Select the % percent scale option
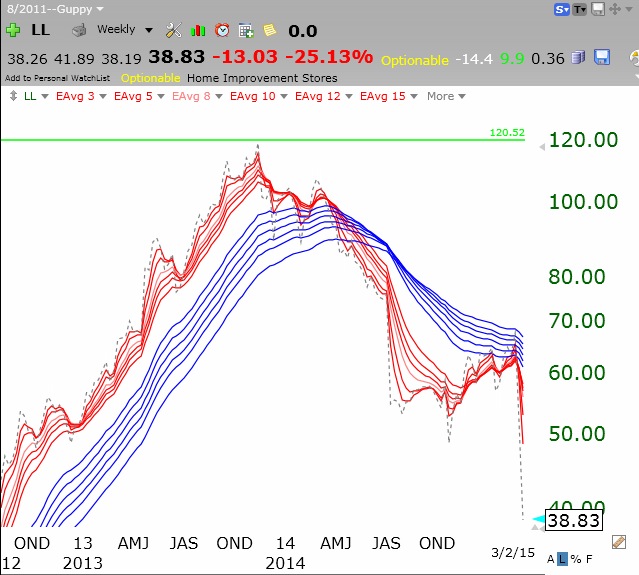Screen dimensions: 639x575 (x=576, y=559)
